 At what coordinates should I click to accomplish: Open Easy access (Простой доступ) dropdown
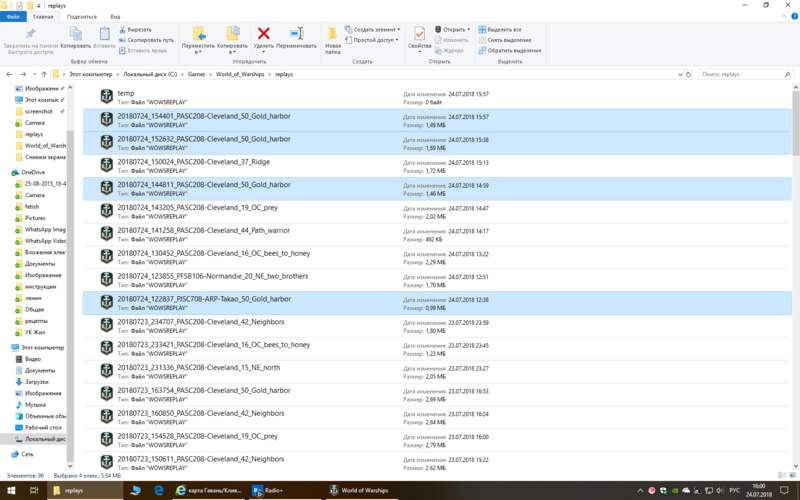(x=371, y=40)
